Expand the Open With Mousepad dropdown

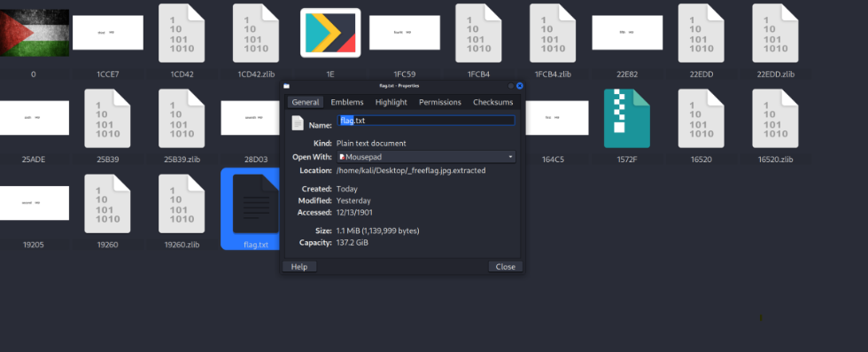pyautogui.click(x=426, y=157)
